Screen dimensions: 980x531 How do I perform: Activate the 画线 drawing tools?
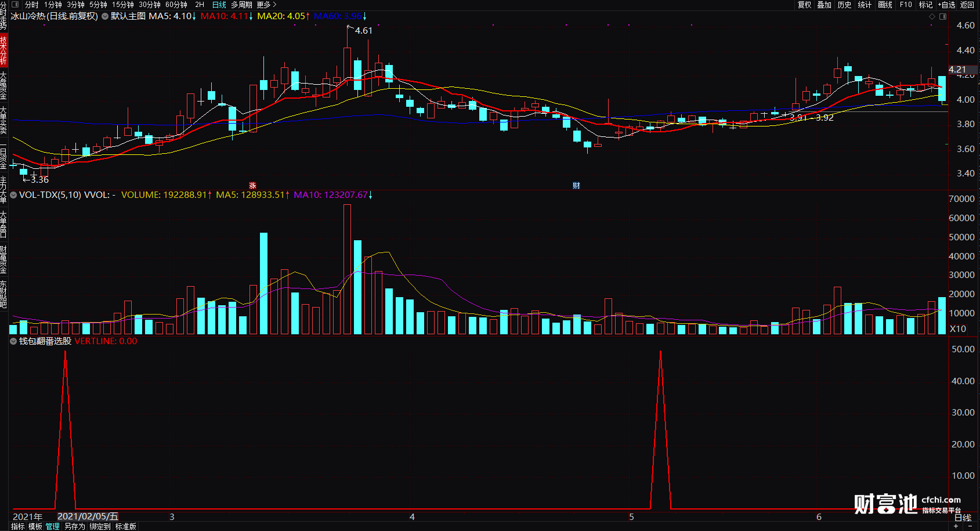pos(885,5)
